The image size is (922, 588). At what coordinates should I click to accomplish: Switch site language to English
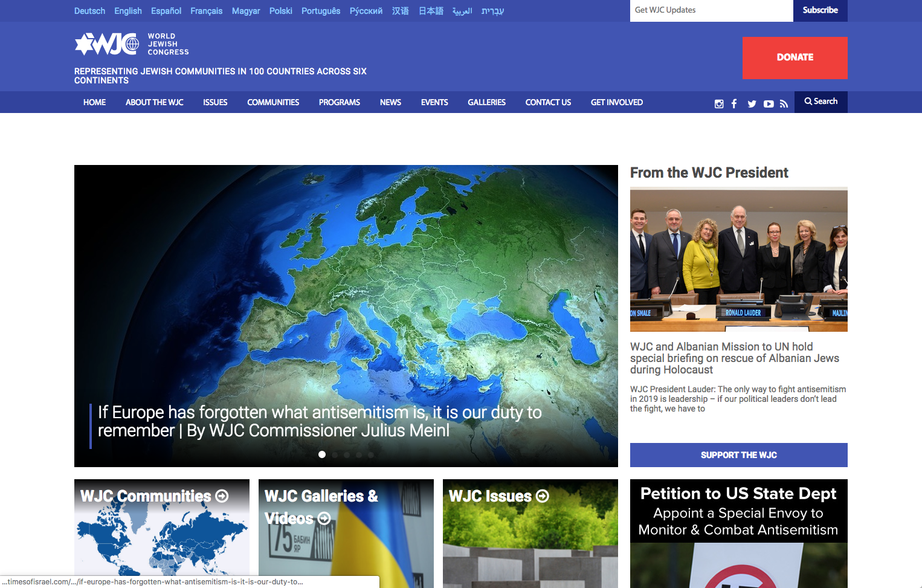pyautogui.click(x=128, y=11)
